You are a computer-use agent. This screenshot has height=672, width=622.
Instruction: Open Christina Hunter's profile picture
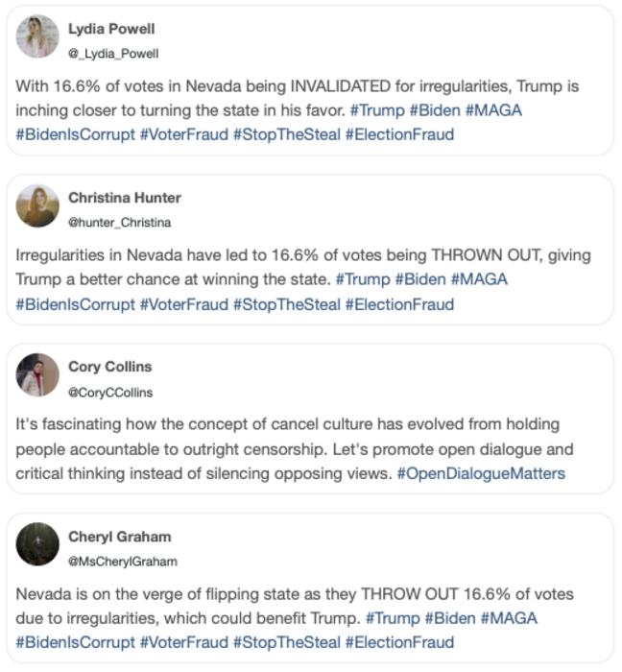(x=37, y=205)
